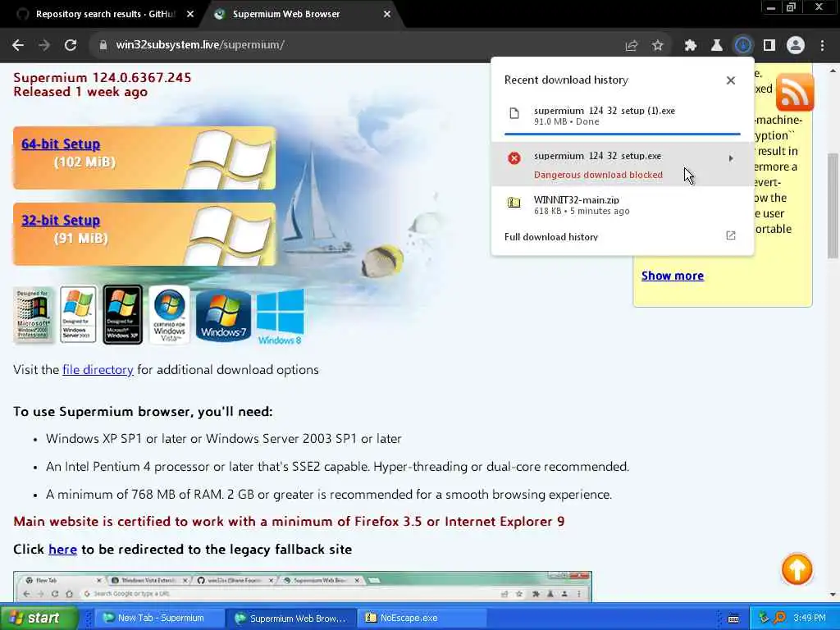
Task: Click the forward navigation arrow
Action: [44, 45]
